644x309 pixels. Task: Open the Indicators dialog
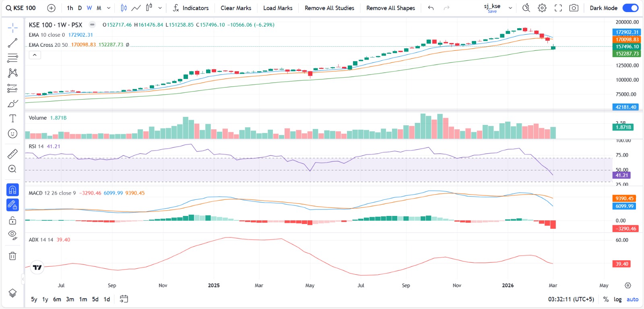pyautogui.click(x=191, y=8)
